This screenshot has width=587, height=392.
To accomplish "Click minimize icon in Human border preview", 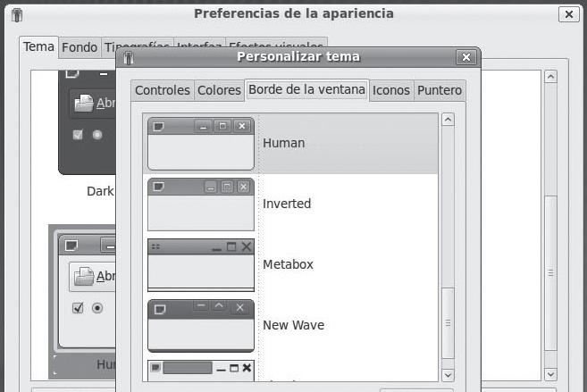I will coord(204,127).
